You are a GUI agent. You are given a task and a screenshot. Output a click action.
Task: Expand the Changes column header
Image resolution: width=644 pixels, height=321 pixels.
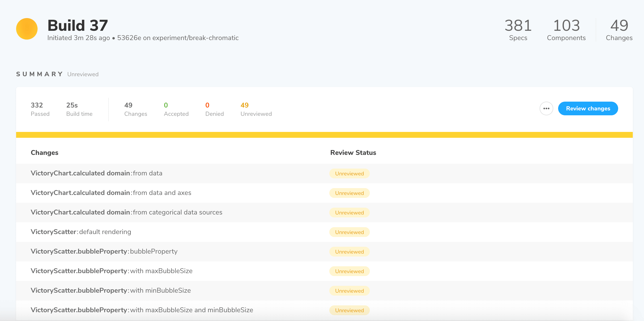45,153
